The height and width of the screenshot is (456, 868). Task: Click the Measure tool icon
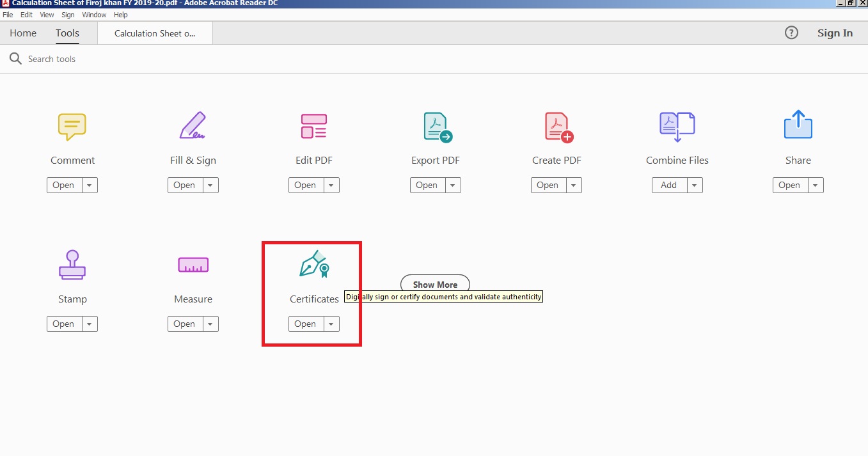193,265
